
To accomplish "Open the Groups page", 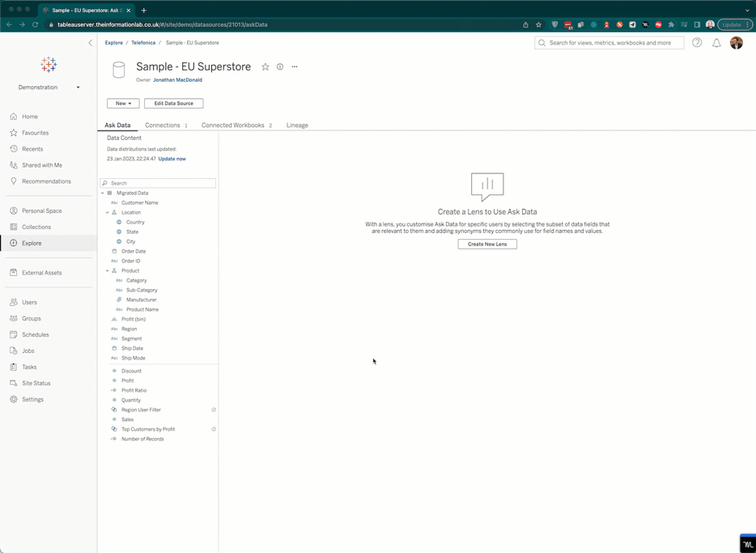I will coord(32,319).
